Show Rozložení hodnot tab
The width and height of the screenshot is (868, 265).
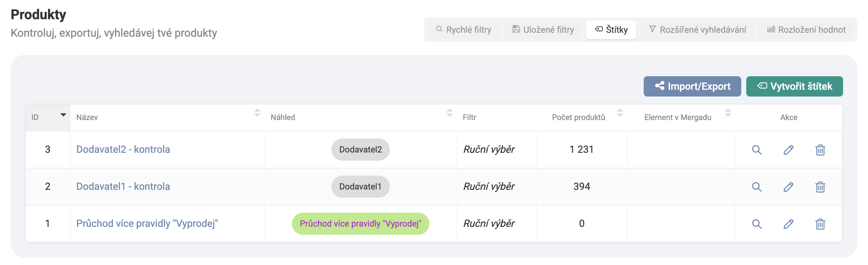[806, 30]
